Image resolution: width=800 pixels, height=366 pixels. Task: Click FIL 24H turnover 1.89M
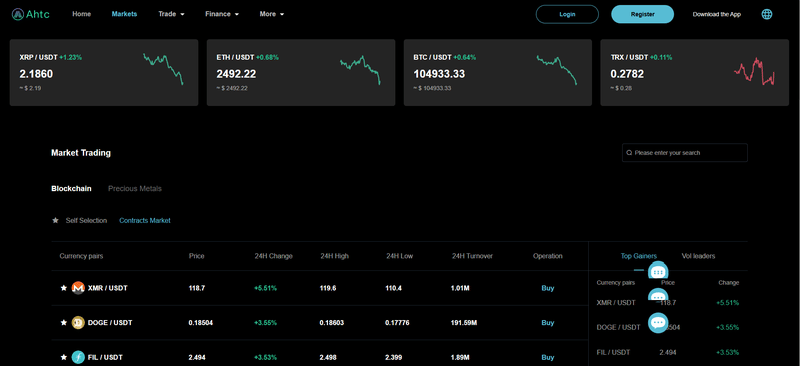point(460,357)
